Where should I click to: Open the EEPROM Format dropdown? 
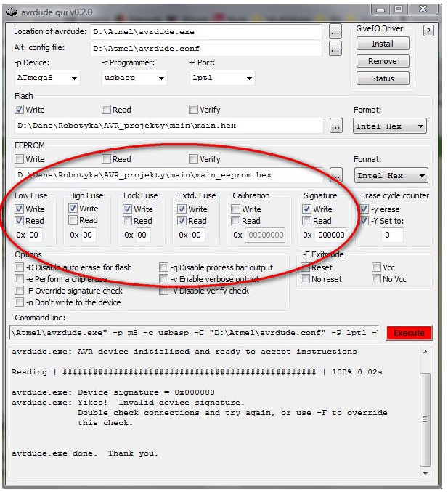[x=391, y=175]
